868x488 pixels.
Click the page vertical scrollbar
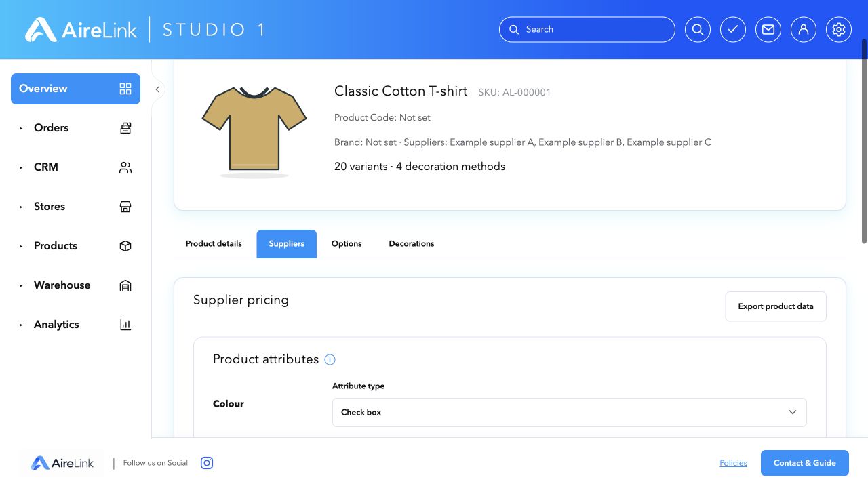[864, 141]
